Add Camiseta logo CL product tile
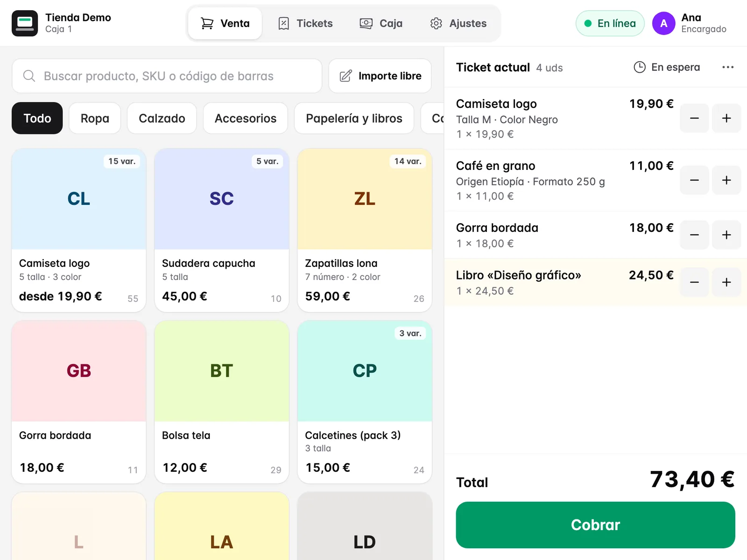747x560 pixels. pyautogui.click(x=79, y=231)
